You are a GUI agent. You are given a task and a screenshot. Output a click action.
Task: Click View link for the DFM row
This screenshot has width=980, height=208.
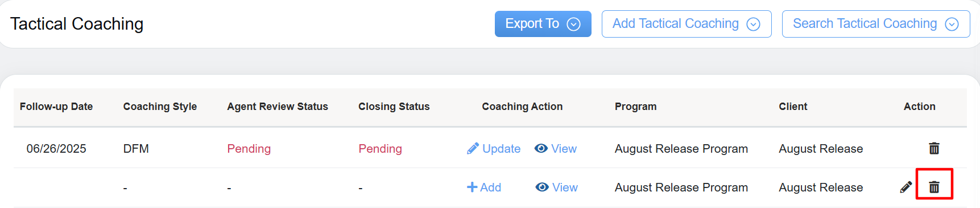pyautogui.click(x=564, y=149)
